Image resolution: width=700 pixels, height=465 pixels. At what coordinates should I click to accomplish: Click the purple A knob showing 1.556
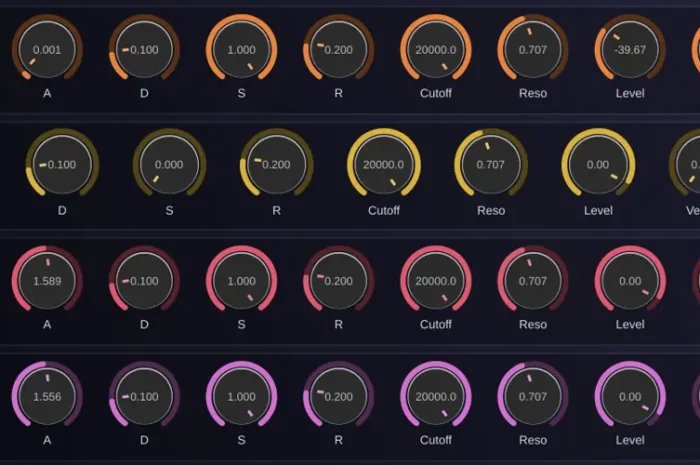(x=47, y=396)
